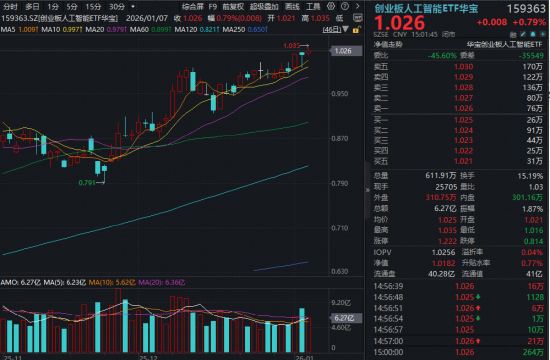Click the 买三 1.023 bid price row
The height and width of the screenshot is (360, 550).
458,140
